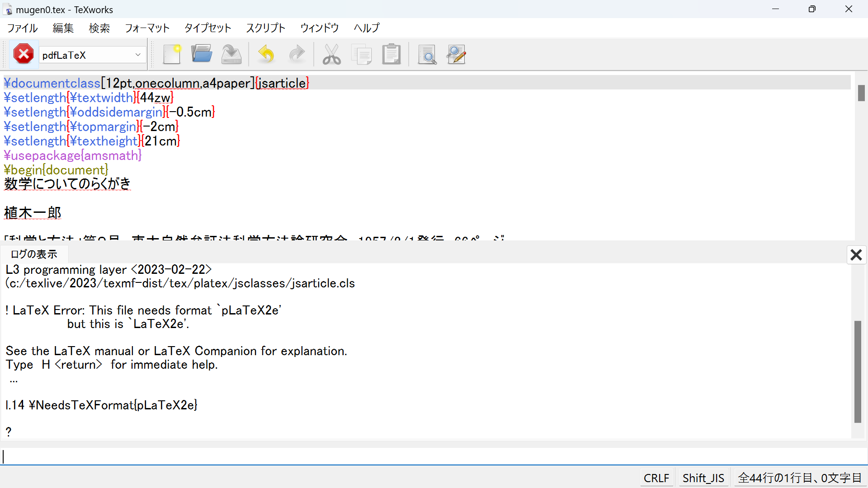The width and height of the screenshot is (868, 488).
Task: Click the editor vertical scrollbar thumb
Action: click(861, 93)
